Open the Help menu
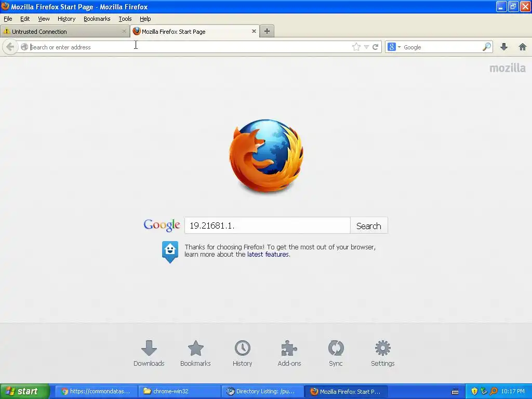The image size is (532, 399). (x=145, y=19)
